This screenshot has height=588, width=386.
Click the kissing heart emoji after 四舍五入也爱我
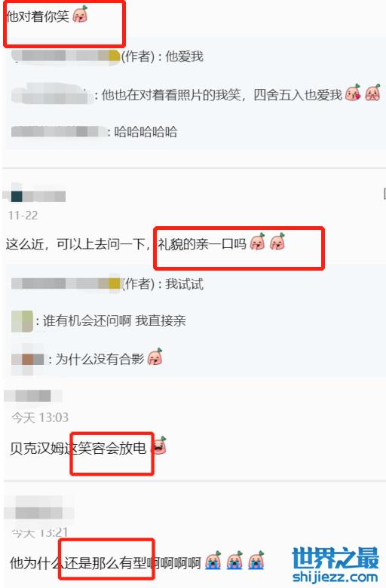click(353, 93)
